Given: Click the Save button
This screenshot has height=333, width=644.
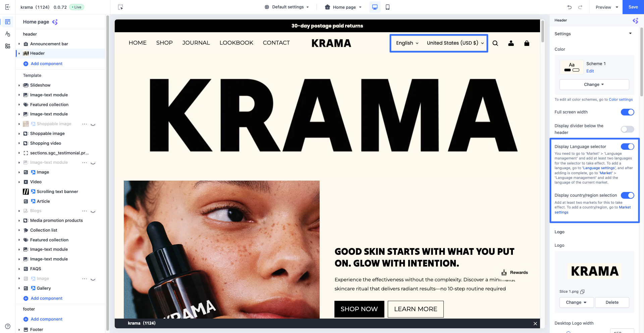Looking at the screenshot, I should pos(633,7).
